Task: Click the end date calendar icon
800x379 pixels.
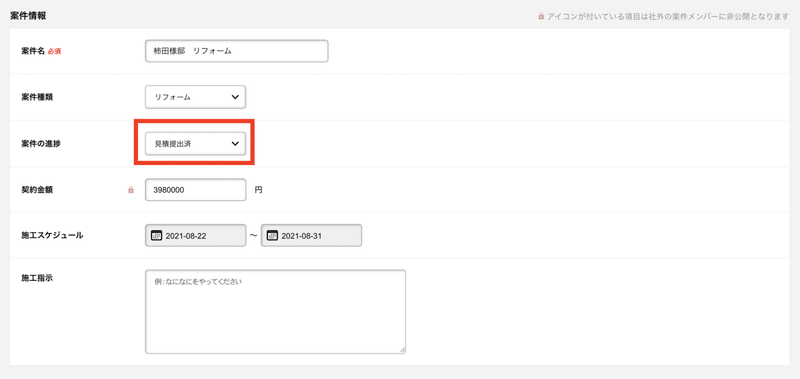Action: coord(272,236)
